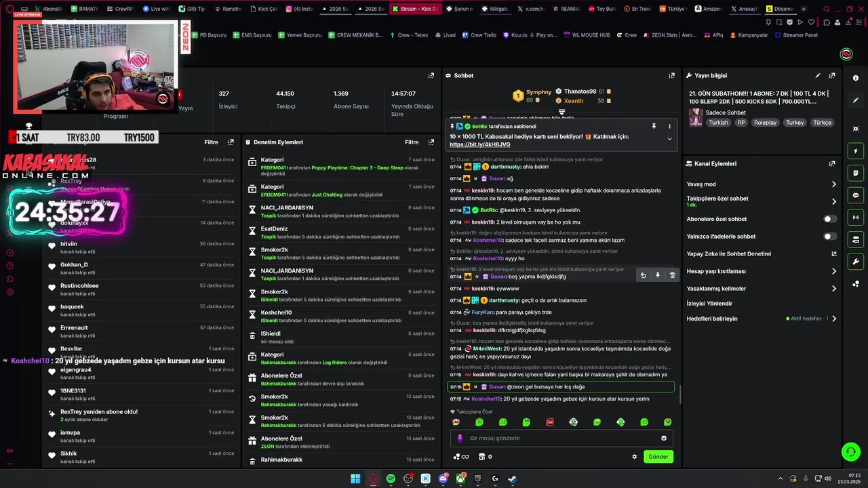Expand Hedefleri belirleyin goals

(x=834, y=319)
